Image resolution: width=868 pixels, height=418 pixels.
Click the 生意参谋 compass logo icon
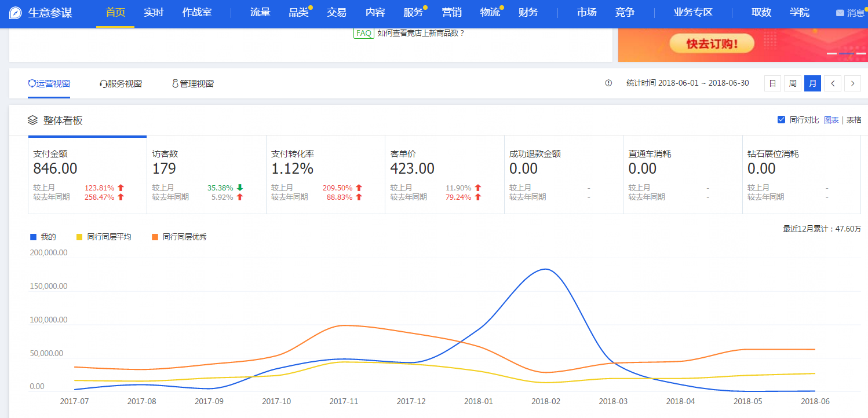[x=16, y=13]
